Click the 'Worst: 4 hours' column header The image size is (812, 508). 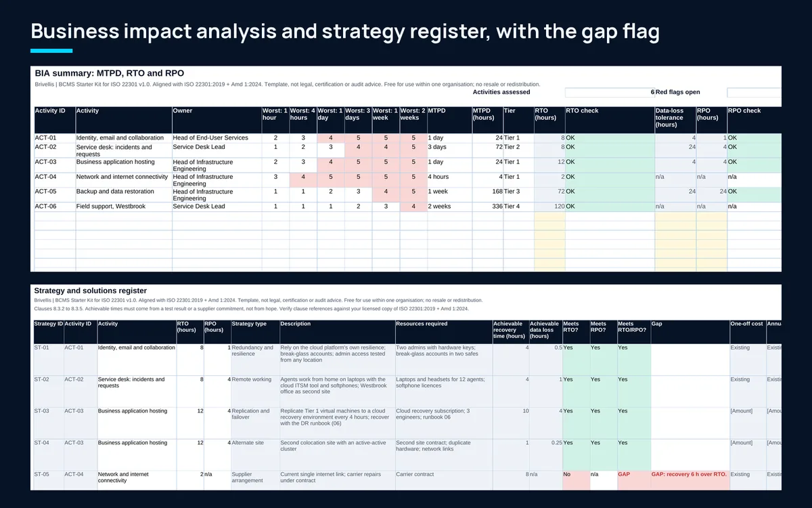click(303, 119)
